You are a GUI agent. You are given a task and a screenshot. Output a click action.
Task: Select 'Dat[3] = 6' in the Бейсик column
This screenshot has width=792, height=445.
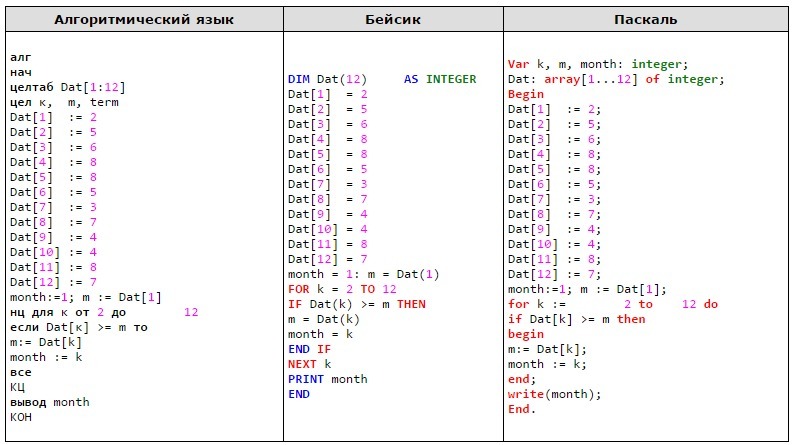[x=328, y=124]
